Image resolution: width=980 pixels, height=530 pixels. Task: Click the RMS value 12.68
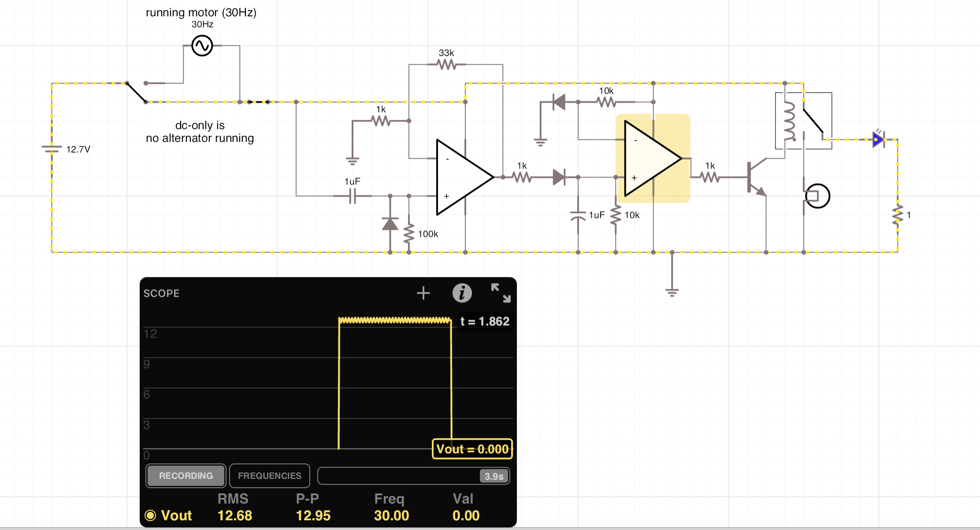click(x=234, y=515)
